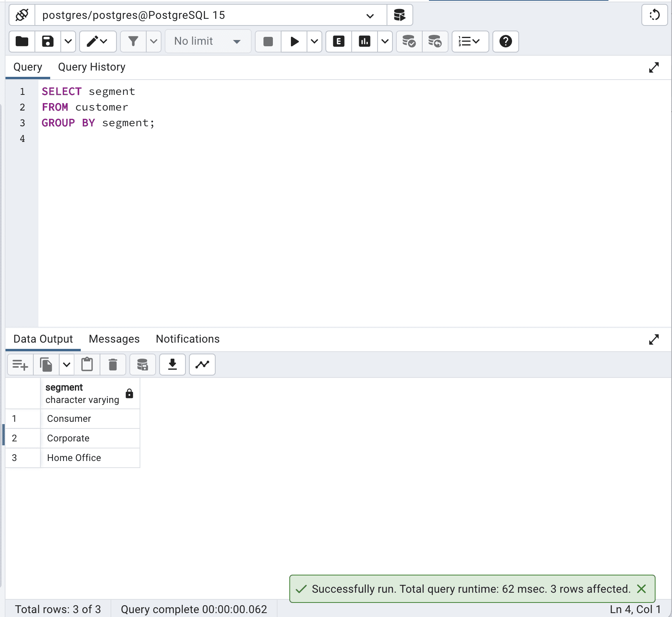Click the word customer in line 2
This screenshot has width=672, height=617.
102,107
